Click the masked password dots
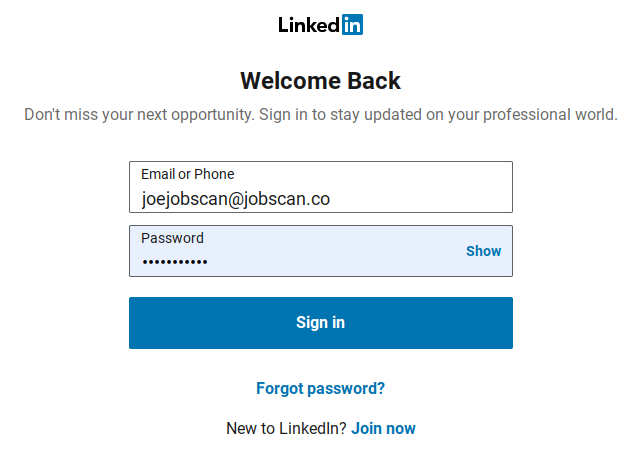This screenshot has height=457, width=634. point(175,262)
